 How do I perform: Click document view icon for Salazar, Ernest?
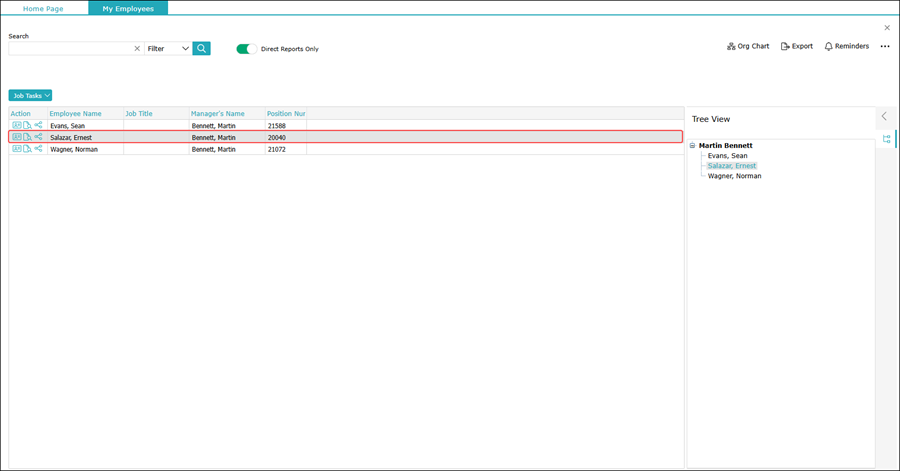click(28, 137)
